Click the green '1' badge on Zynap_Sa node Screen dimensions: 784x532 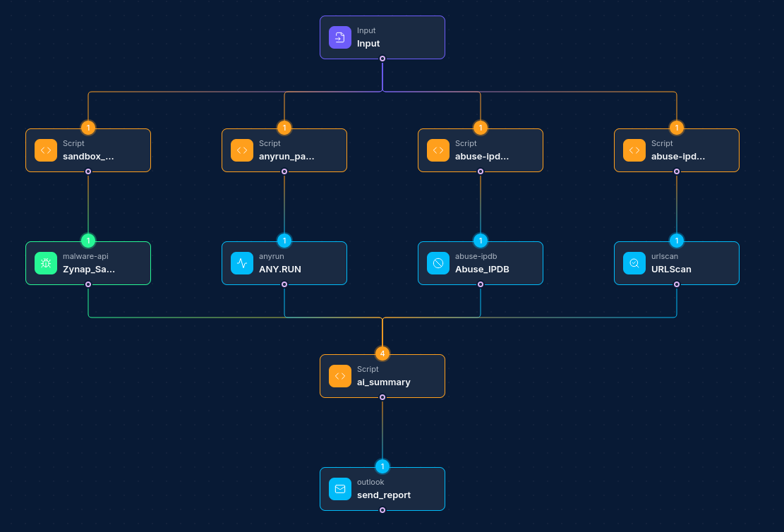click(x=88, y=241)
